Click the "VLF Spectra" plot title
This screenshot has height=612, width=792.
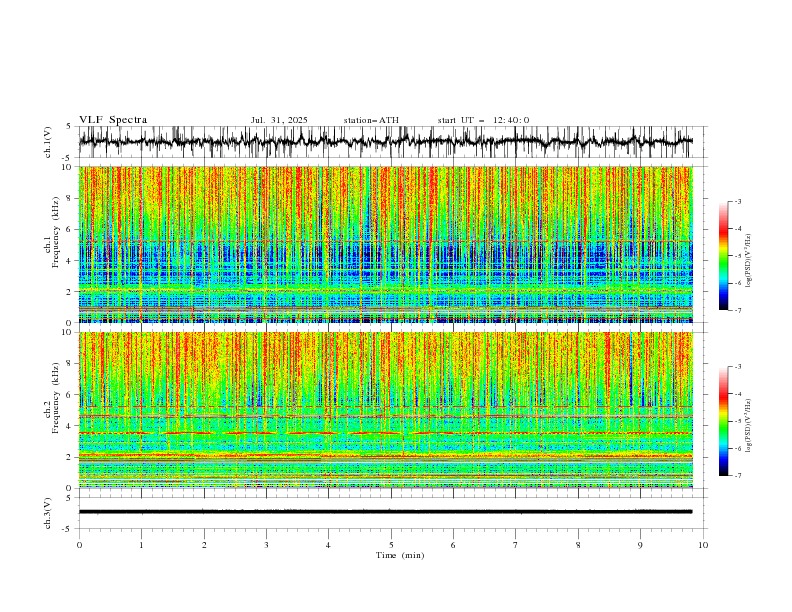pyautogui.click(x=113, y=120)
